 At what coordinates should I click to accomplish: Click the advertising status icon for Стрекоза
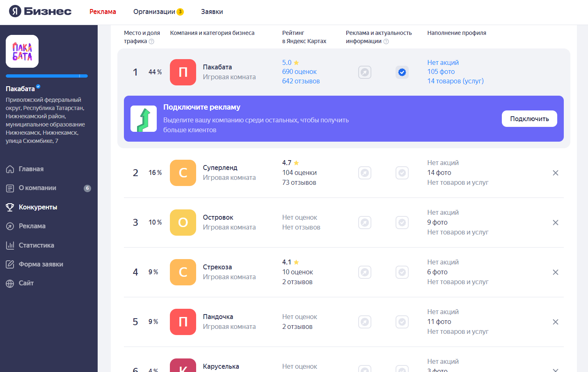pos(365,272)
